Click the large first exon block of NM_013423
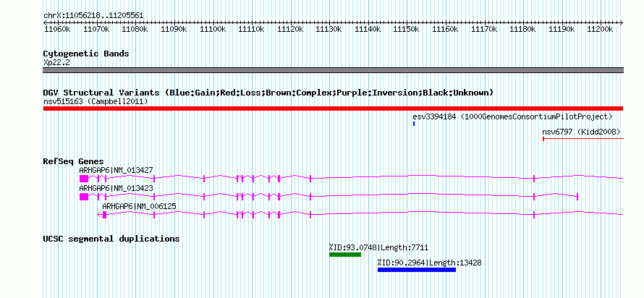This screenshot has height=298, width=644. [x=84, y=197]
